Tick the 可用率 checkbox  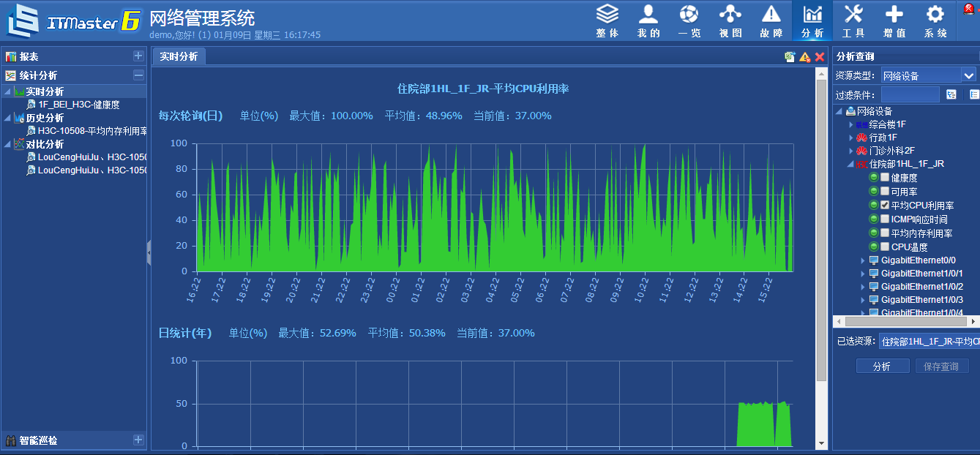tap(885, 192)
